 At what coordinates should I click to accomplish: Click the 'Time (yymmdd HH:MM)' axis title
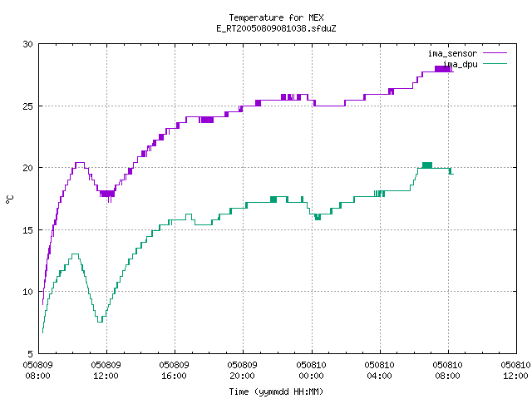[276, 392]
